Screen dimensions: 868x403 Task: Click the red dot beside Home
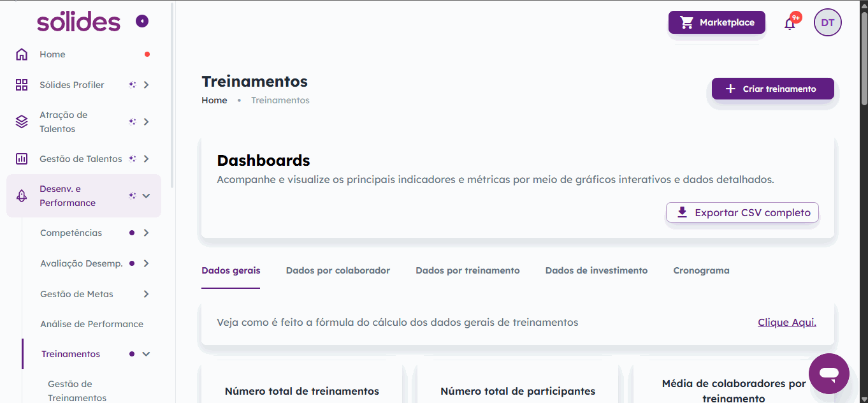pyautogui.click(x=147, y=54)
